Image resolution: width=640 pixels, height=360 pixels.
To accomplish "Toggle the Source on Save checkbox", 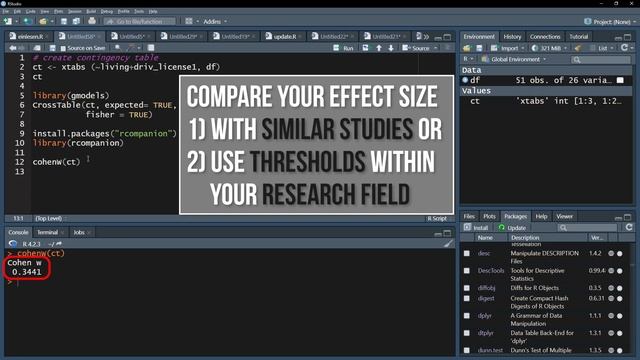I will click(x=63, y=48).
